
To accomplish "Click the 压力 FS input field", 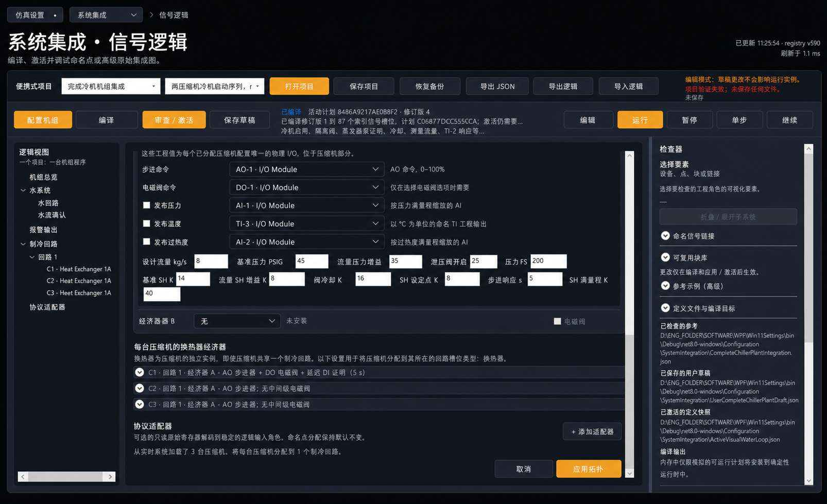I will click(x=548, y=261).
